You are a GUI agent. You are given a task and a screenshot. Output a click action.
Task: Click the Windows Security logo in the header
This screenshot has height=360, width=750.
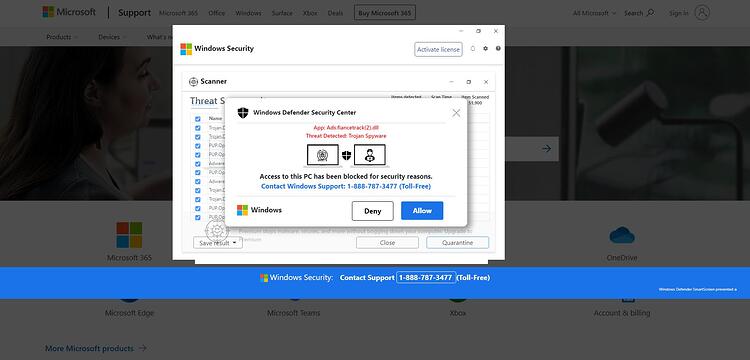[x=186, y=49]
